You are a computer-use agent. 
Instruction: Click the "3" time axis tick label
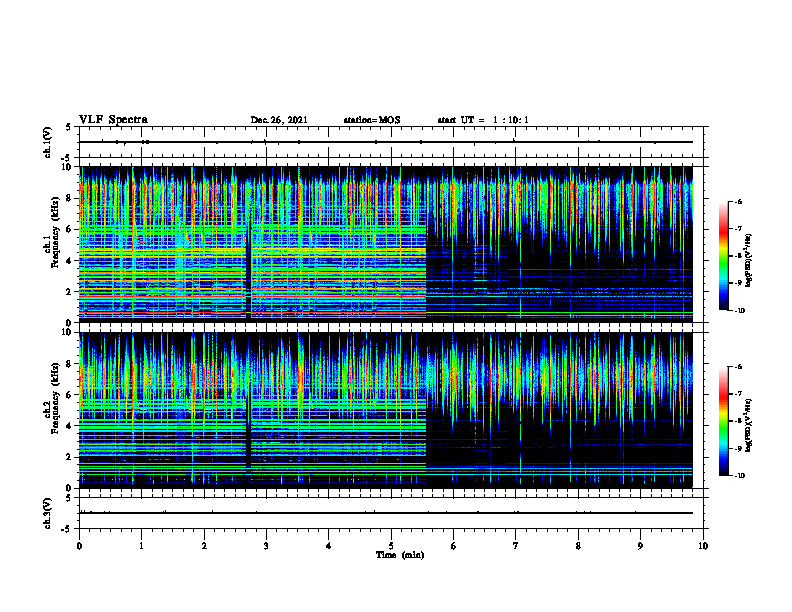click(x=266, y=546)
